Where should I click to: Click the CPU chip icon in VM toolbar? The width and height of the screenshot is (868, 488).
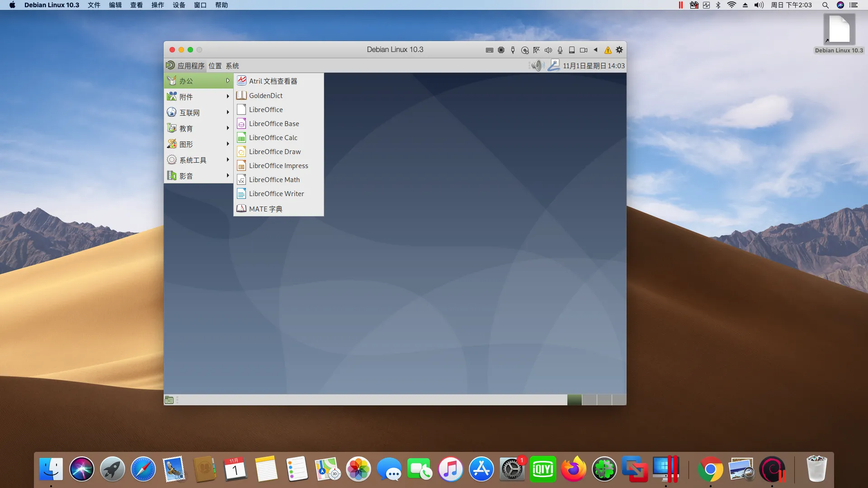click(x=501, y=50)
